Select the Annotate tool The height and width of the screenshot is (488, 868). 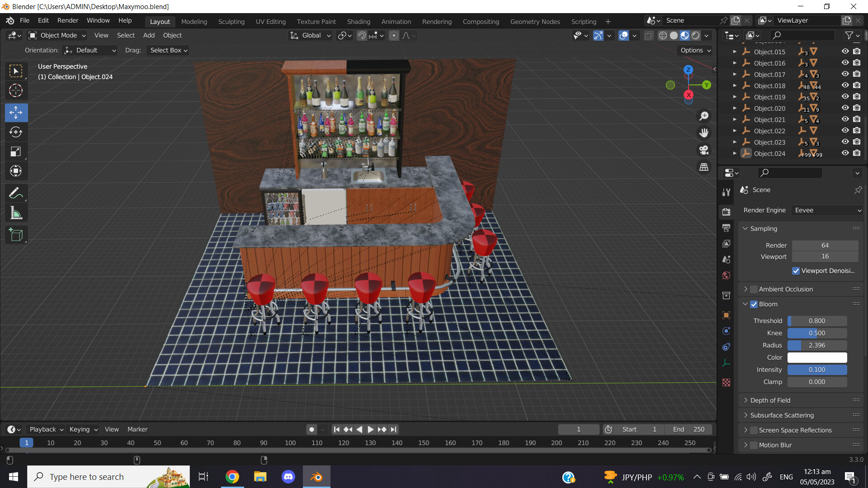(x=16, y=193)
